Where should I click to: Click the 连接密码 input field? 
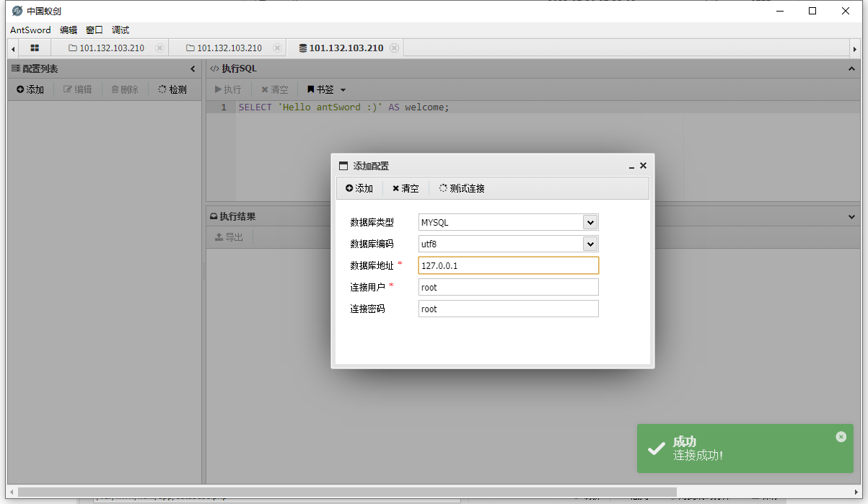pyautogui.click(x=509, y=309)
